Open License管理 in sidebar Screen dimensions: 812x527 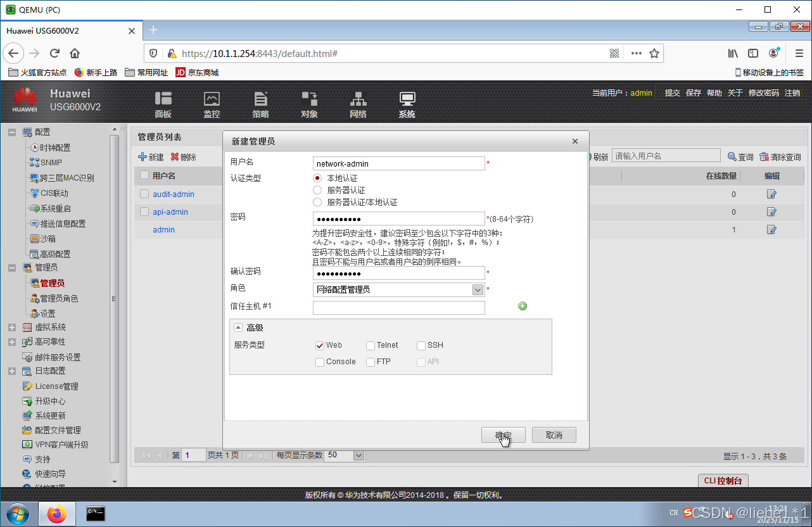coord(56,386)
